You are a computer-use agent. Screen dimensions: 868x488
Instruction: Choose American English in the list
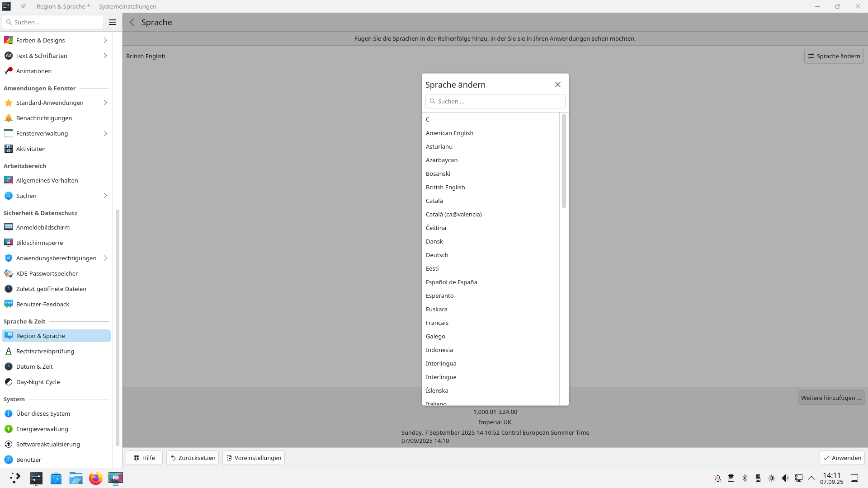[x=491, y=133]
